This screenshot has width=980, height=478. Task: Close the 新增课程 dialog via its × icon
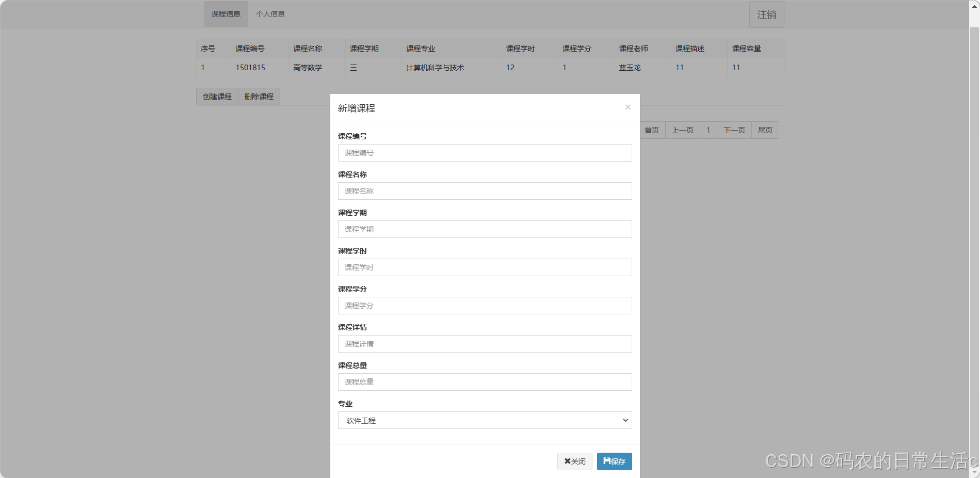[x=628, y=107]
